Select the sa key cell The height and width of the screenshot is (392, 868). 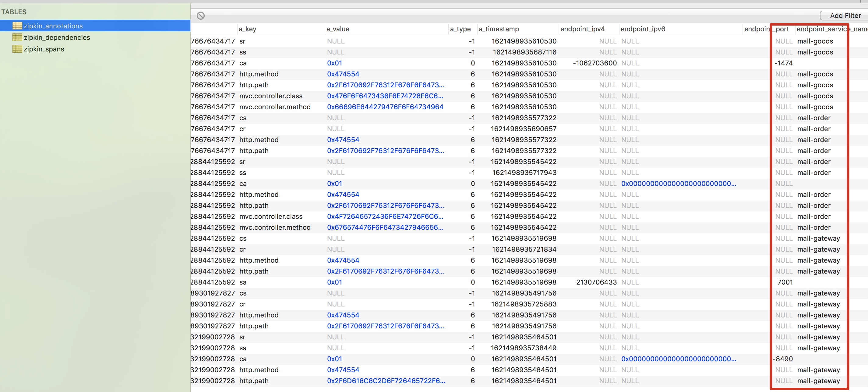click(x=243, y=282)
